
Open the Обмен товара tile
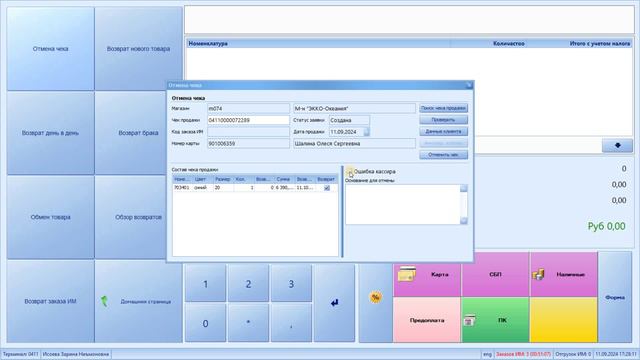50,217
